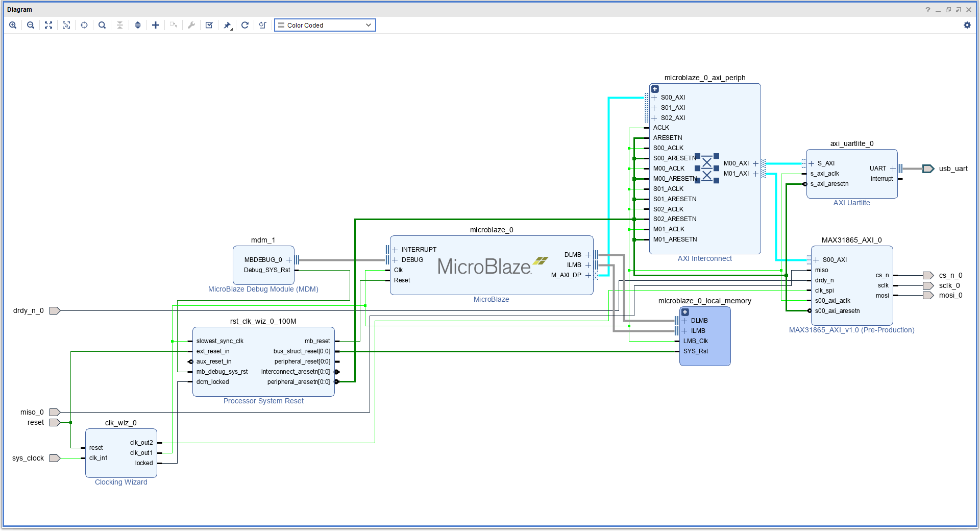This screenshot has height=531, width=980.
Task: Select the usb_uart output port symbol
Action: click(x=928, y=168)
